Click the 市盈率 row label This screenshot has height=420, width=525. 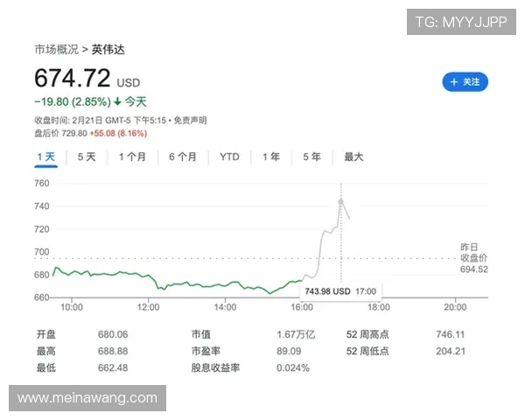click(206, 351)
